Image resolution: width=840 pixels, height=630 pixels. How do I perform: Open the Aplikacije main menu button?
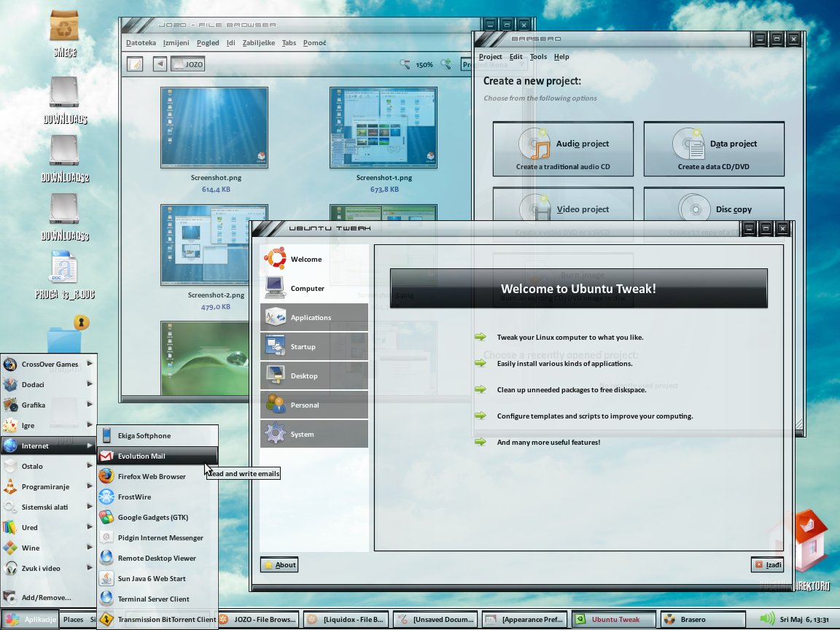coord(30,619)
